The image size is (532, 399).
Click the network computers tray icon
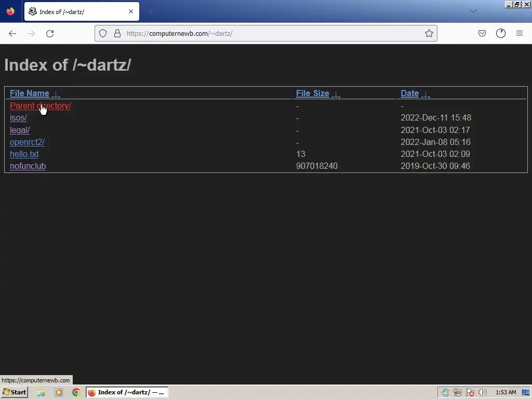coord(457,393)
